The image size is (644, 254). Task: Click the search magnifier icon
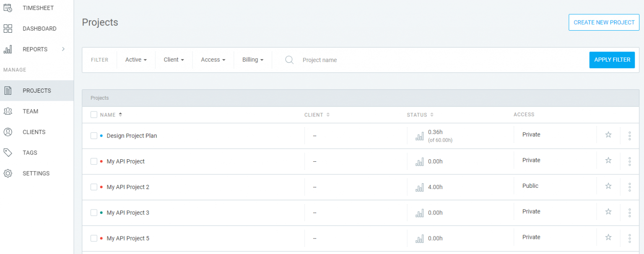pyautogui.click(x=289, y=60)
